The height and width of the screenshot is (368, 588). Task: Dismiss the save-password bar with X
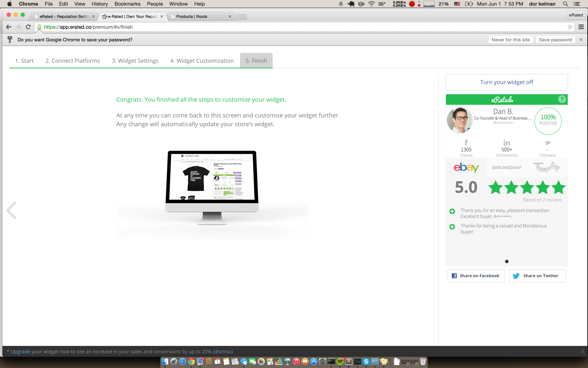pos(581,40)
